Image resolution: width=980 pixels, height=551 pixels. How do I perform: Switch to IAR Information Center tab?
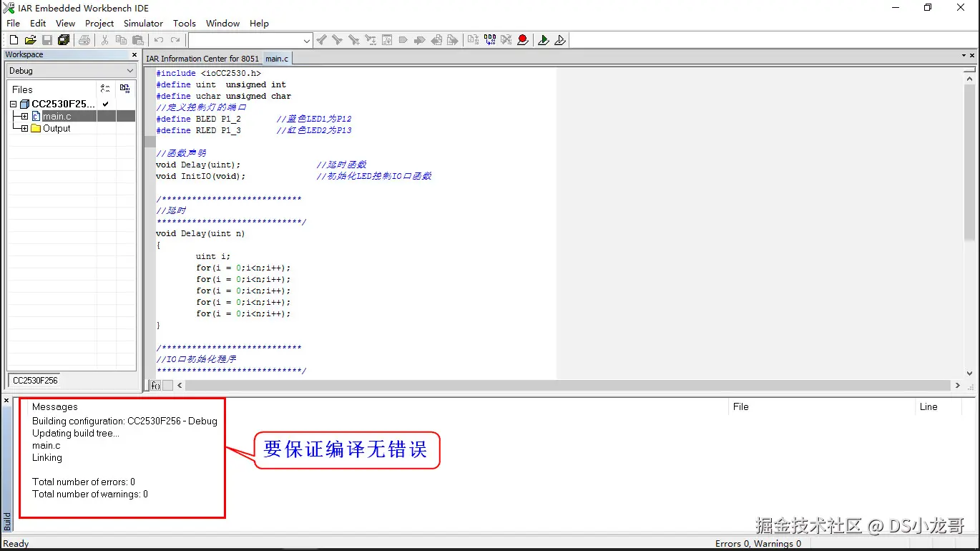point(202,59)
